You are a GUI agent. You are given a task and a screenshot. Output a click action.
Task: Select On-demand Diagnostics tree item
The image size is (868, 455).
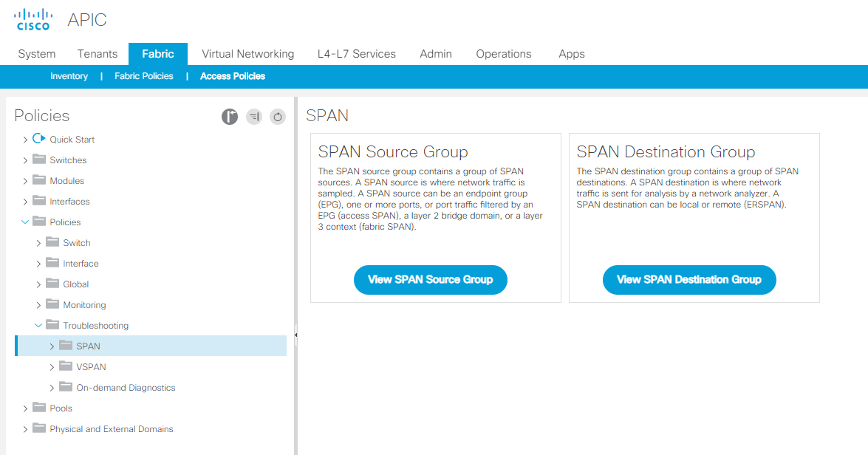pos(126,388)
